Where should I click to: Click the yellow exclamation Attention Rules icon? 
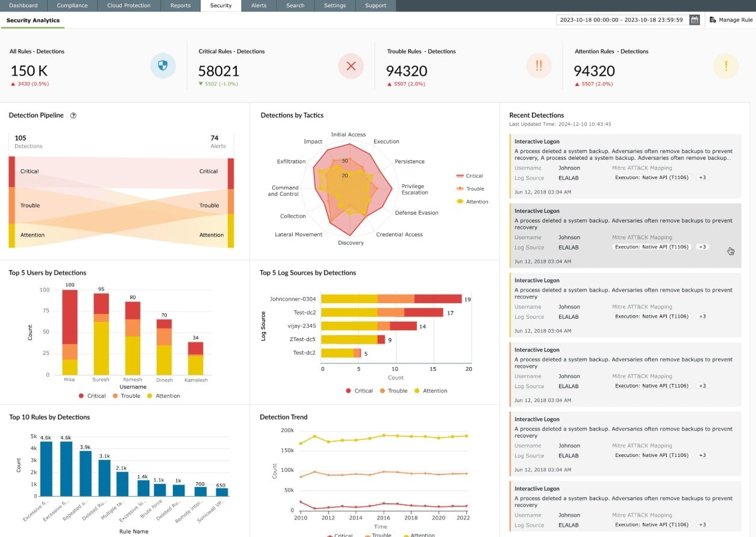[726, 66]
